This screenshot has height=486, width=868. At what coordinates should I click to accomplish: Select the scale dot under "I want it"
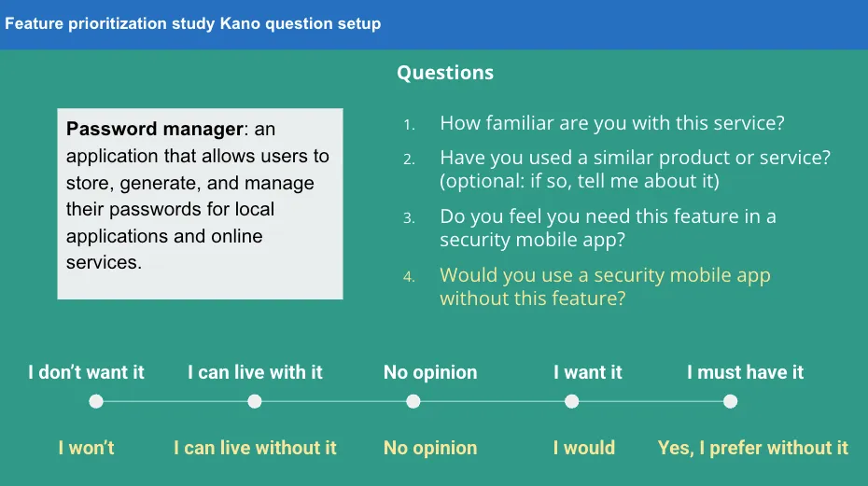[x=572, y=402]
